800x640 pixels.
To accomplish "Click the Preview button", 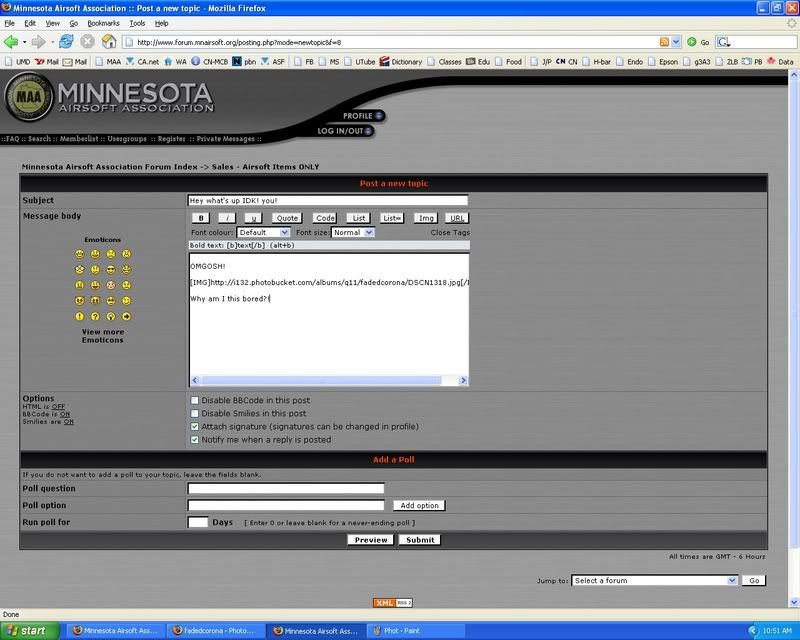I will [x=370, y=539].
